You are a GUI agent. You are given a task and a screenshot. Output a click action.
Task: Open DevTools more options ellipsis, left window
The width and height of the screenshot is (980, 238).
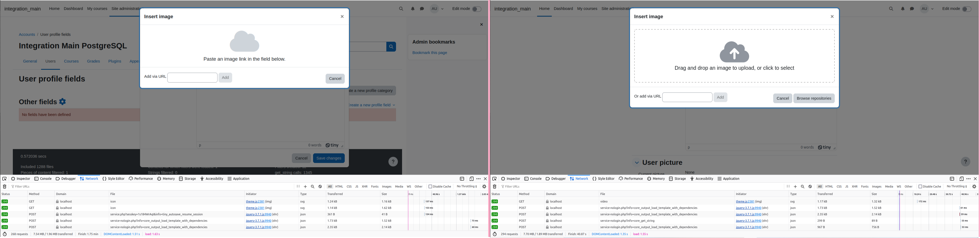click(x=478, y=179)
